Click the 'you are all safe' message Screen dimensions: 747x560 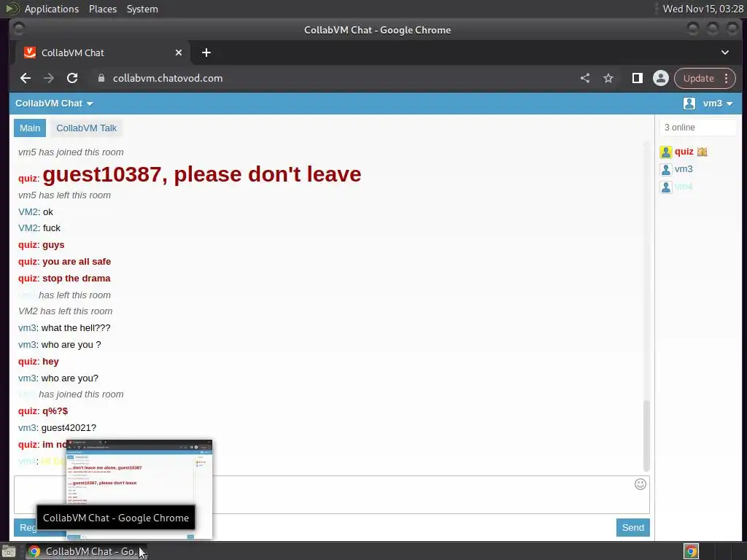pyautogui.click(x=77, y=262)
